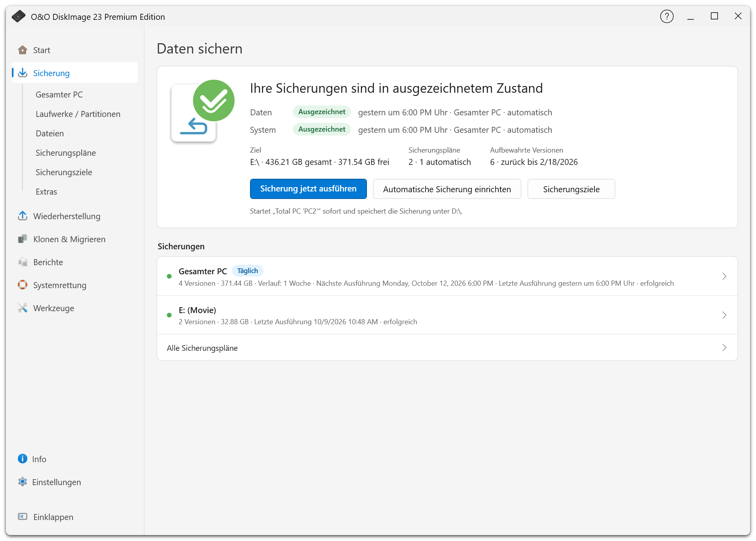Click green status dot for Gesamter PC
The height and width of the screenshot is (541, 756).
pos(169,276)
